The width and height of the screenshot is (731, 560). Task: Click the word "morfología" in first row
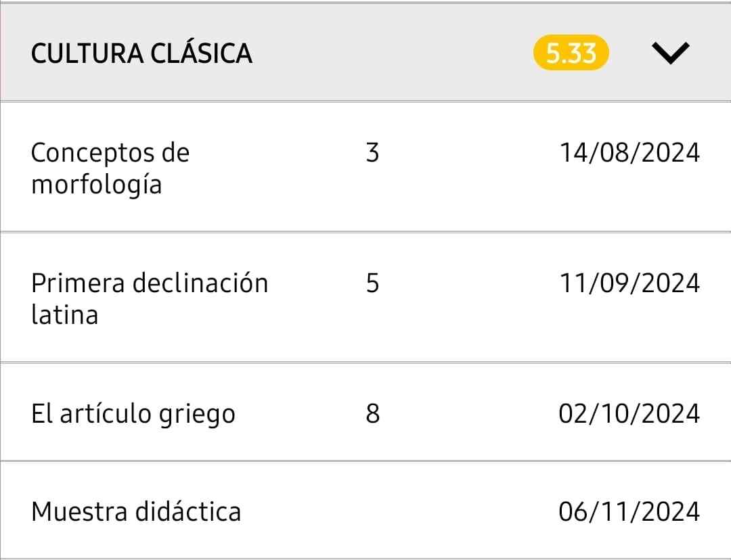point(96,184)
